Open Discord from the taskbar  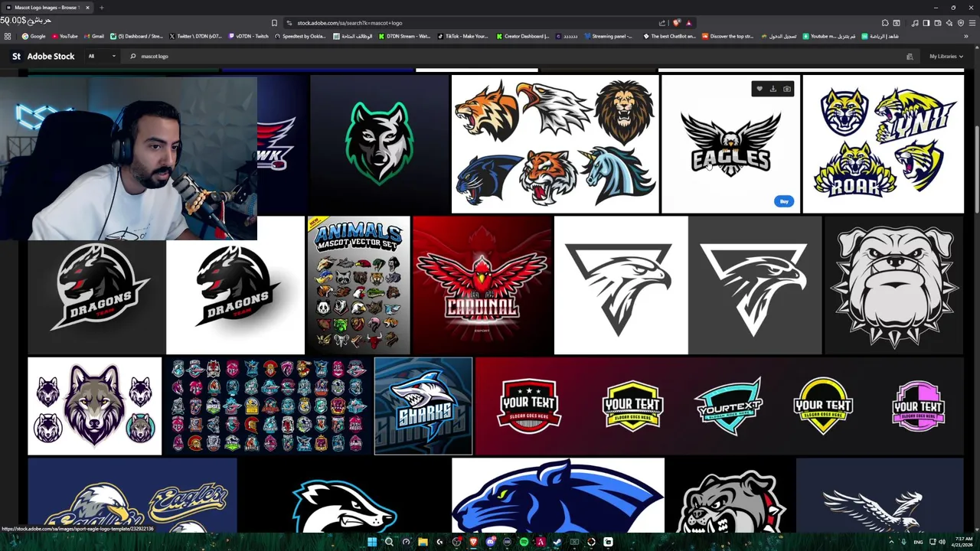(x=490, y=542)
